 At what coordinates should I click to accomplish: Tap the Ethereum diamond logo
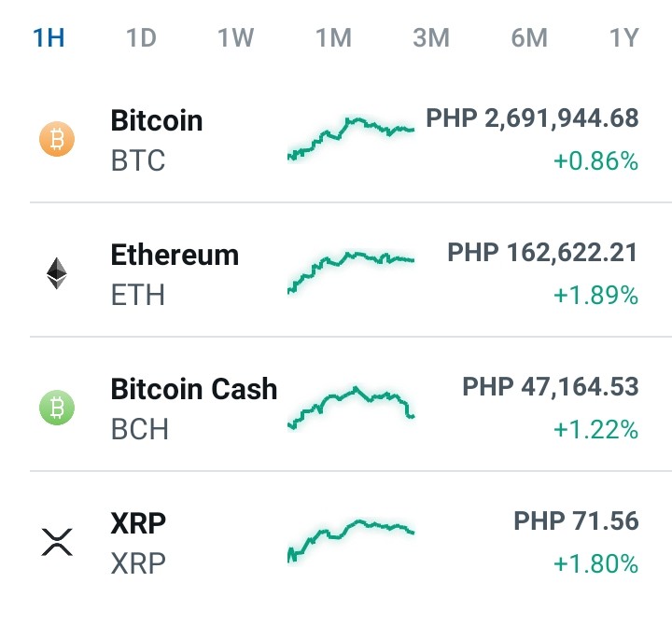point(57,273)
